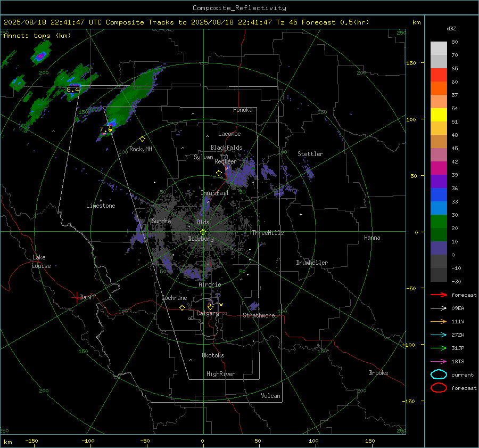Viewport: 479px width, 448px height.
Task: Click the Calgary city label
Action: (208, 313)
